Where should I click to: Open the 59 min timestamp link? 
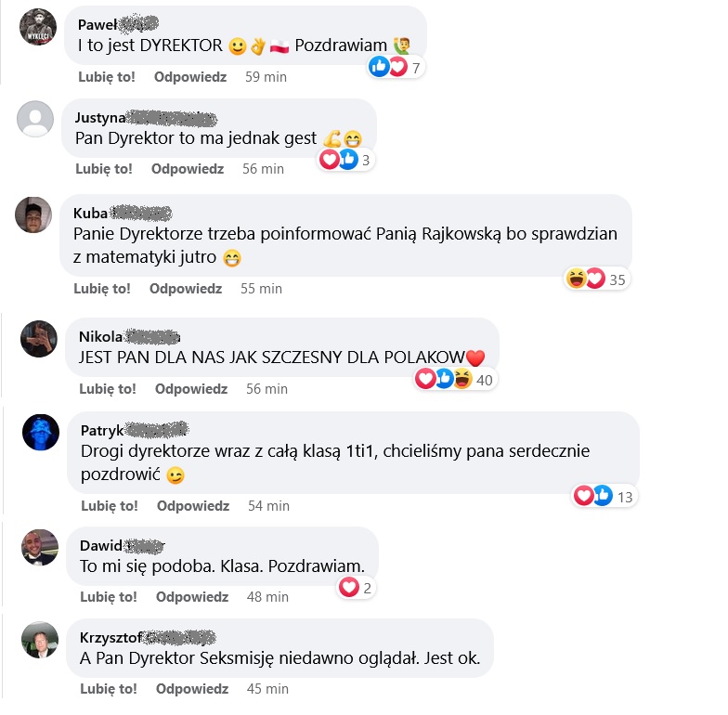(x=266, y=76)
